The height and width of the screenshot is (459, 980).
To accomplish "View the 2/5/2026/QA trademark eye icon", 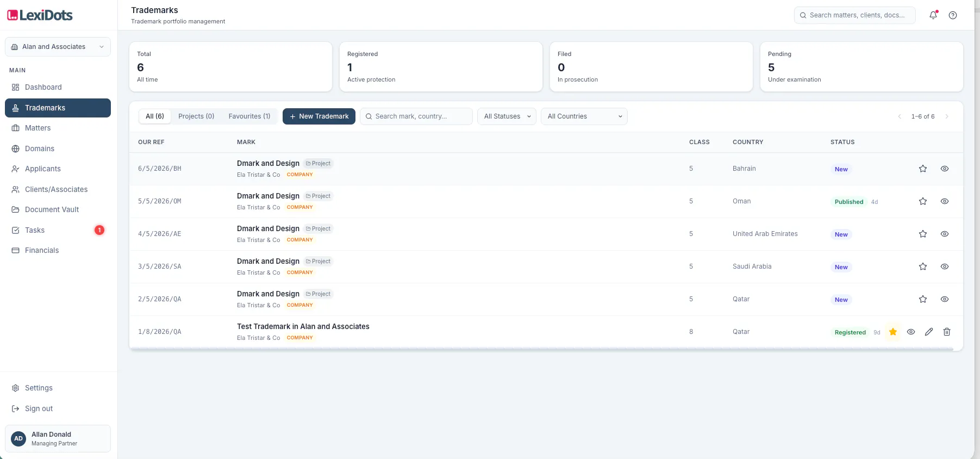I will coord(945,299).
